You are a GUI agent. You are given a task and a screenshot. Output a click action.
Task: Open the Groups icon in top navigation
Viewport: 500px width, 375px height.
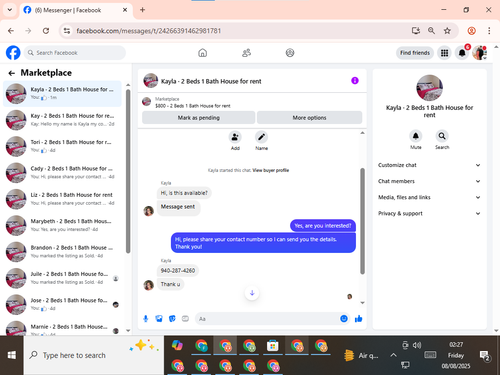(290, 53)
